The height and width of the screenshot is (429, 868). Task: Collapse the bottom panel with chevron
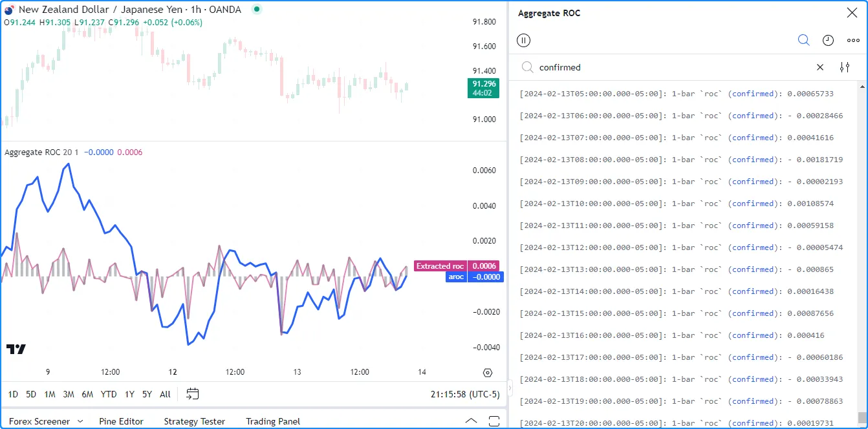click(470, 421)
